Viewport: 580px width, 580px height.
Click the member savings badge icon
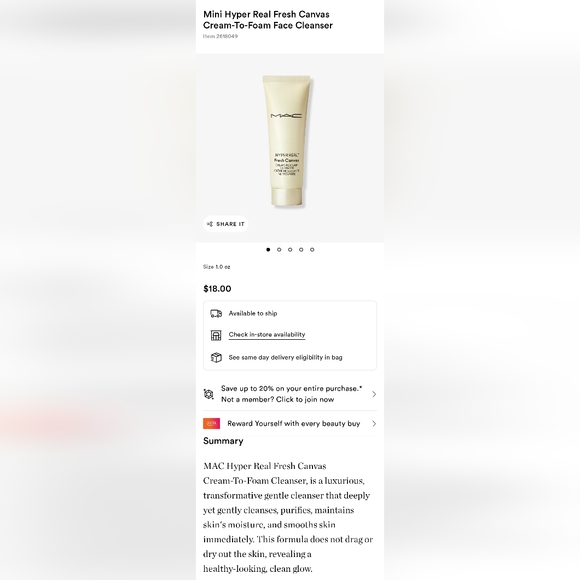click(x=209, y=394)
